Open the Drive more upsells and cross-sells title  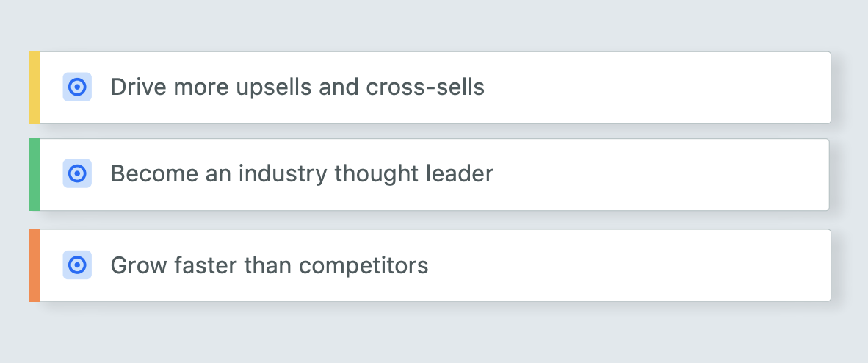[x=297, y=87]
